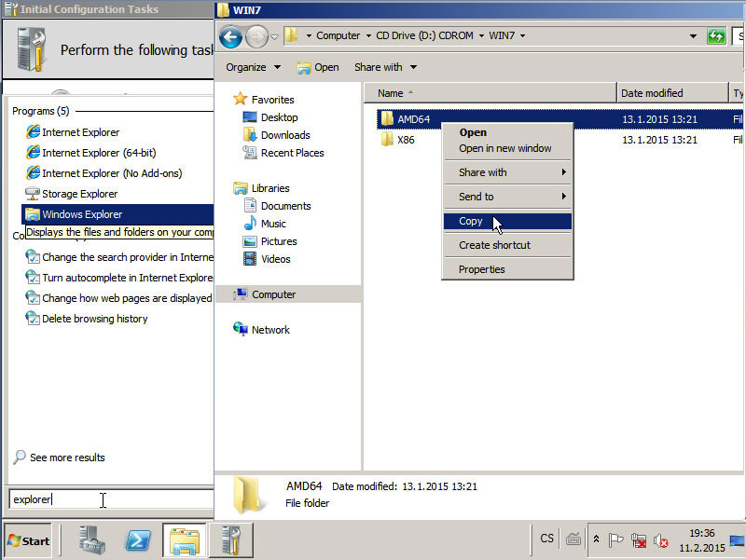Open Downloads in the Favorites pane
The image size is (746, 560).
(285, 135)
